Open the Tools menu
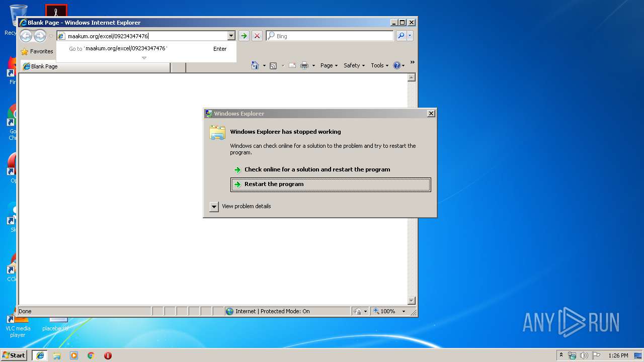 pos(380,65)
